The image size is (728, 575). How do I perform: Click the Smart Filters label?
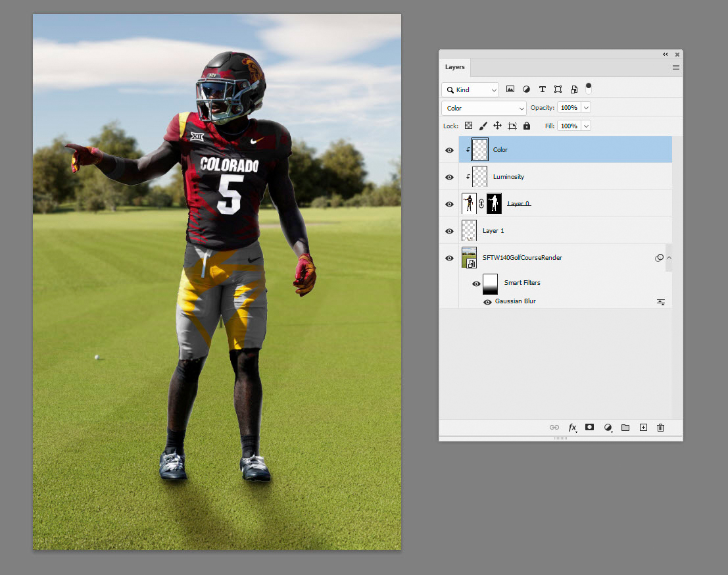coord(522,282)
